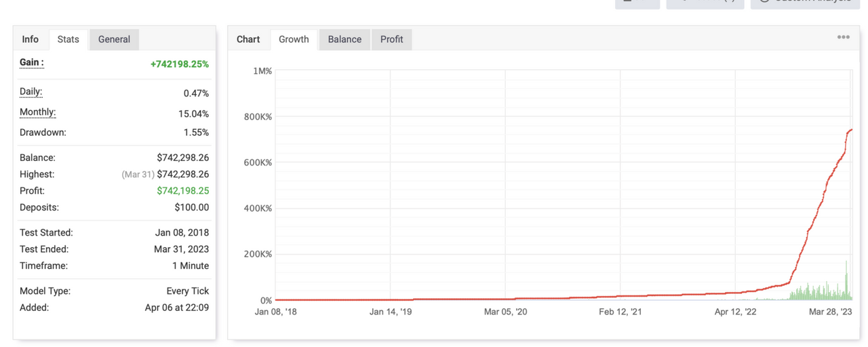
Task: Click the Drawdown stat label
Action: click(43, 132)
